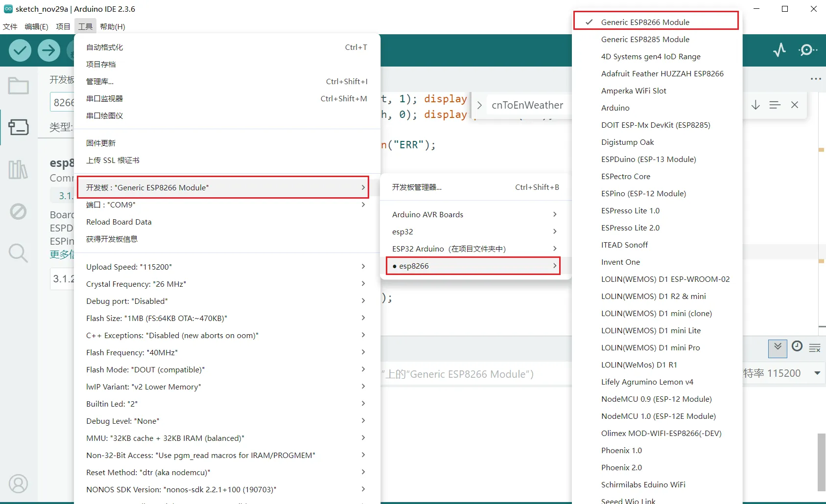826x504 pixels.
Task: Expand the Builtin Led submenu
Action: tap(227, 404)
